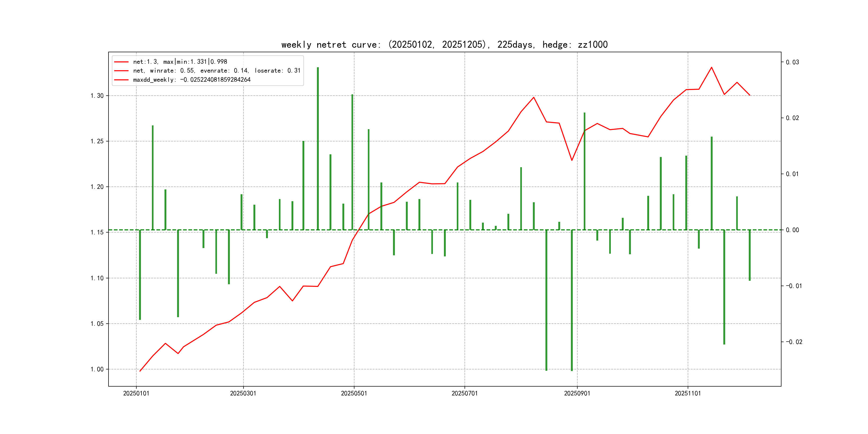The height and width of the screenshot is (434, 868).
Task: Click the 20250101 x-axis date label
Action: tap(136, 393)
